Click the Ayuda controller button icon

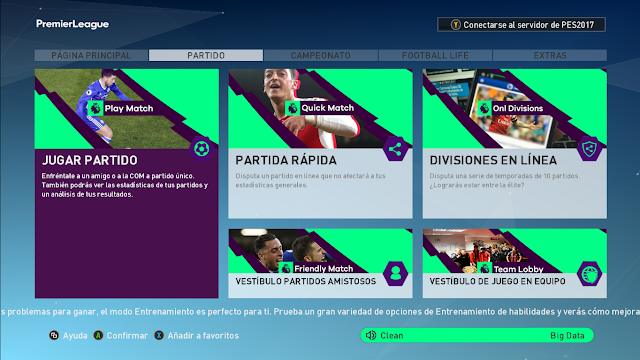click(54, 336)
